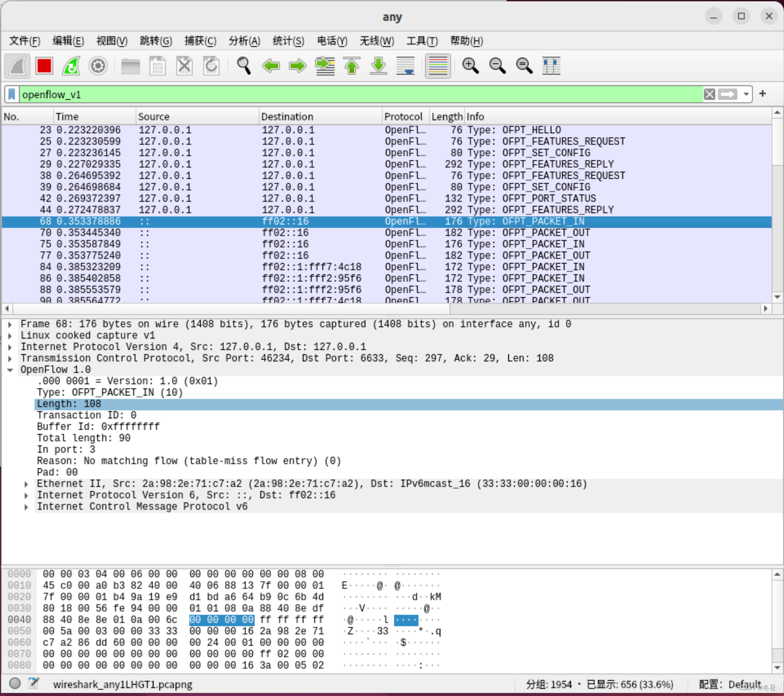Open filter bookmark icon
This screenshot has height=696, width=784.
(x=12, y=95)
